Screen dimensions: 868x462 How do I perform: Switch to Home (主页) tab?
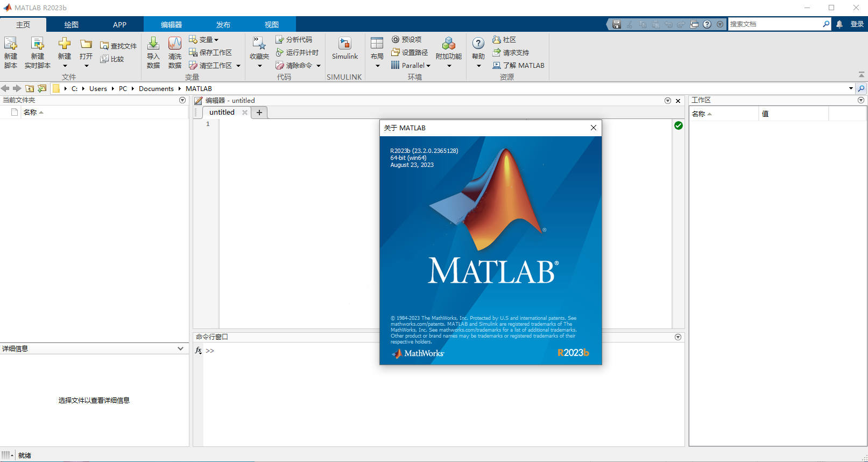point(23,25)
